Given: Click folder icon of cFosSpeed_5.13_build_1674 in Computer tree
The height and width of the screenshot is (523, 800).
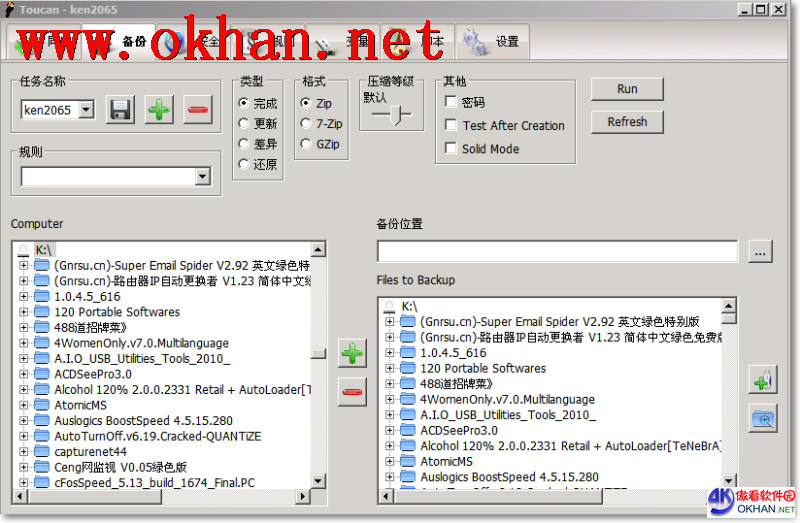Looking at the screenshot, I should 41,483.
